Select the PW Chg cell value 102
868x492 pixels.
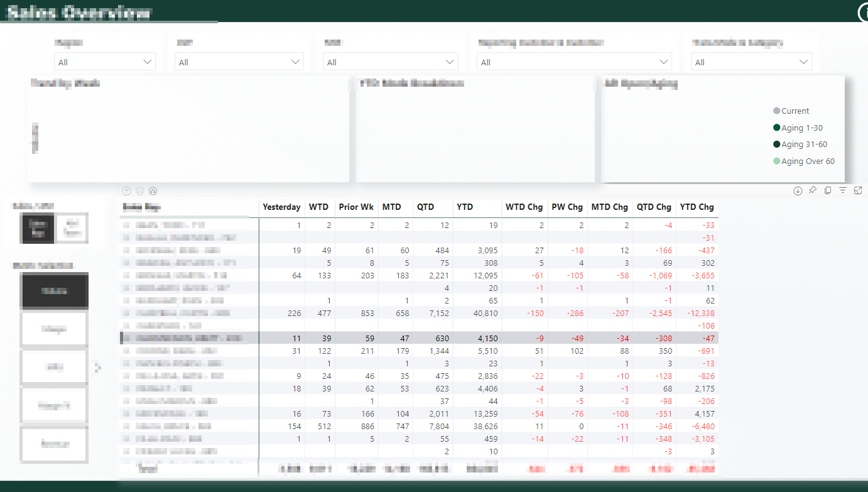pyautogui.click(x=576, y=351)
